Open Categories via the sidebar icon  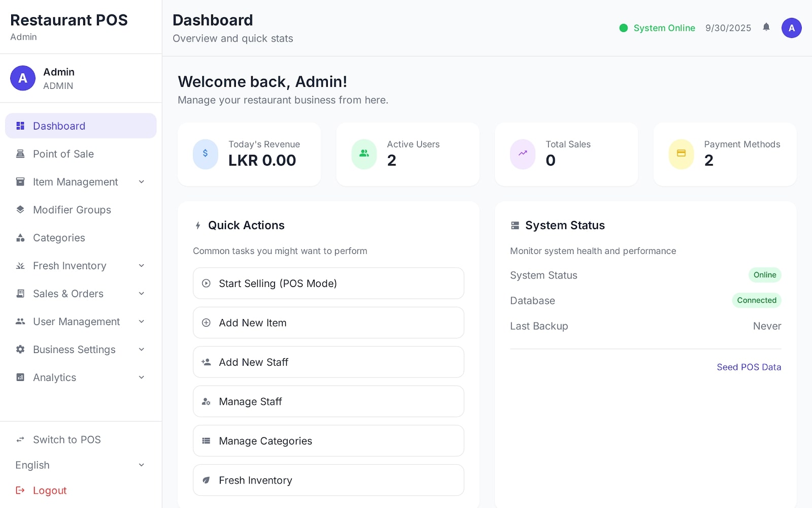click(20, 238)
